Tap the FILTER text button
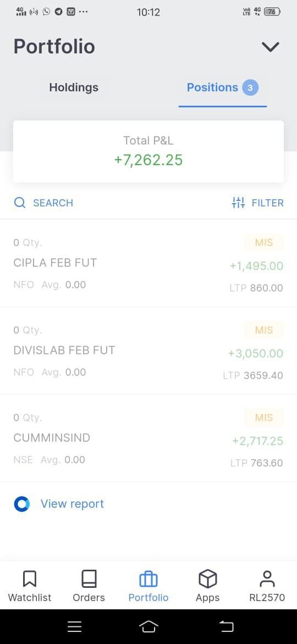The height and width of the screenshot is (644, 297). point(267,203)
